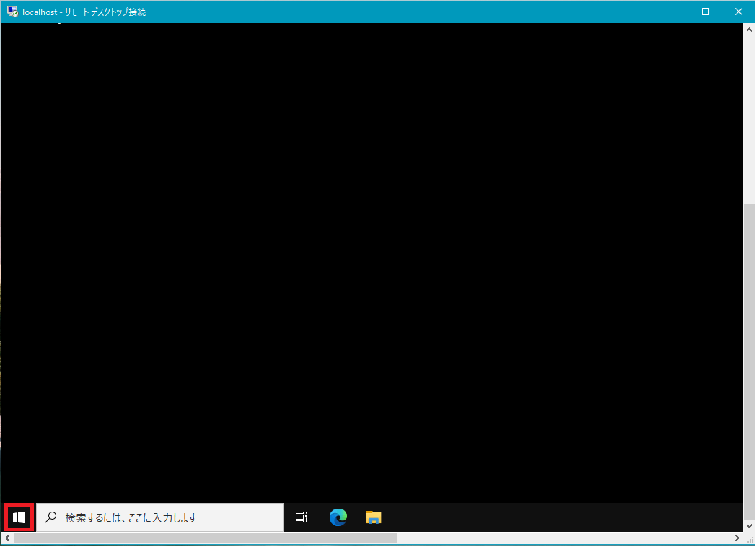Screen dimensions: 756x547
Task: Open the Windows Start menu
Action: click(19, 517)
